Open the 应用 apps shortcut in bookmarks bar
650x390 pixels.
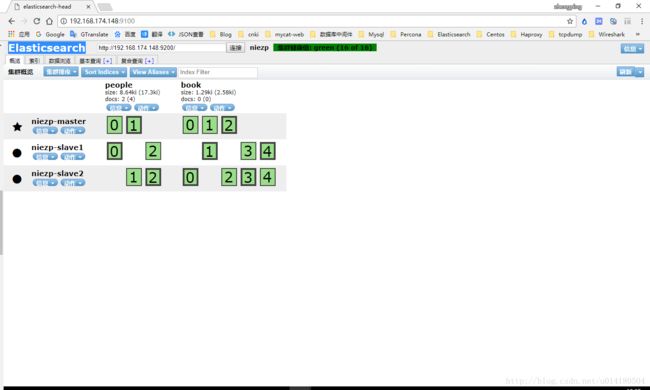click(19, 34)
